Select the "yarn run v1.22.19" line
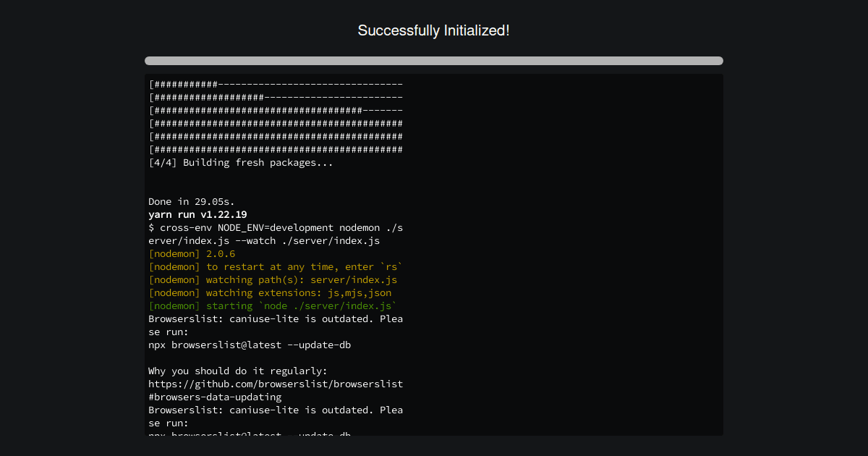 click(x=197, y=214)
